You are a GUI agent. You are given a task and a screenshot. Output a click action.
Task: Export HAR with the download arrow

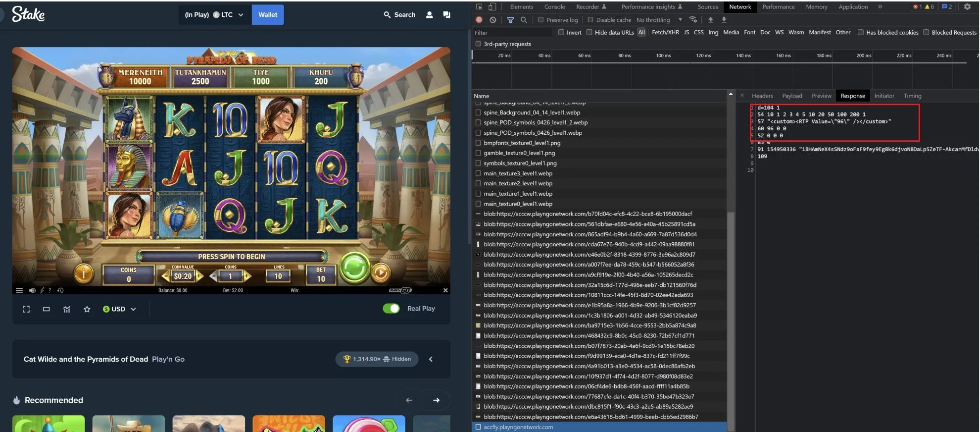coord(724,20)
